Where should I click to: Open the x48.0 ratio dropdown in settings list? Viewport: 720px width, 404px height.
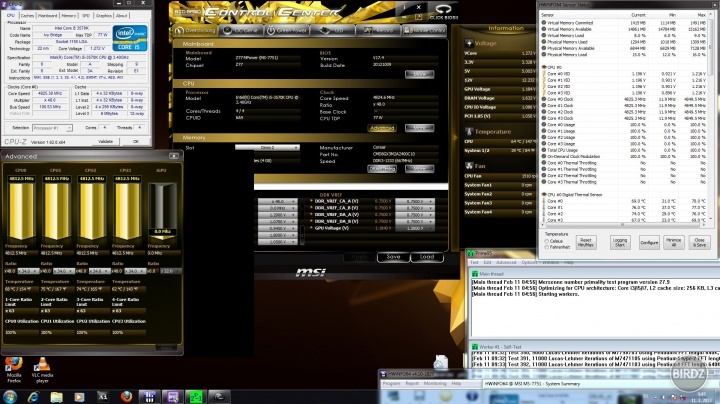[x=277, y=201]
